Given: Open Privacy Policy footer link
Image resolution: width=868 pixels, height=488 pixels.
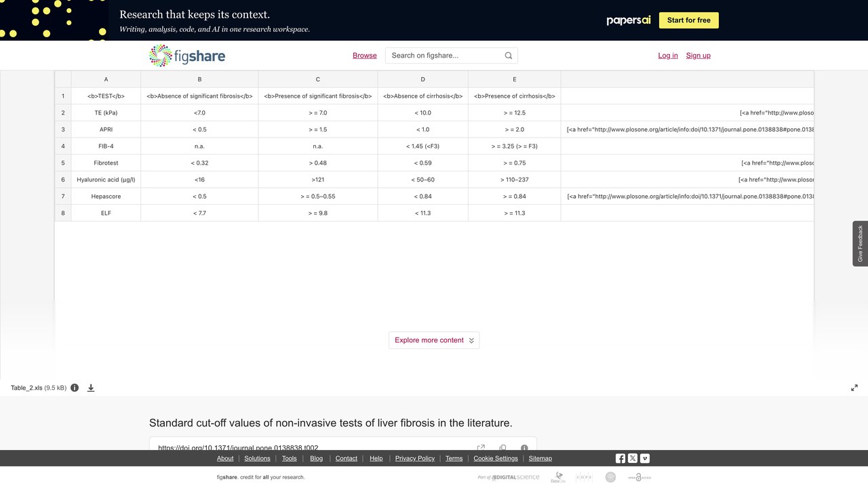Looking at the screenshot, I should 415,458.
